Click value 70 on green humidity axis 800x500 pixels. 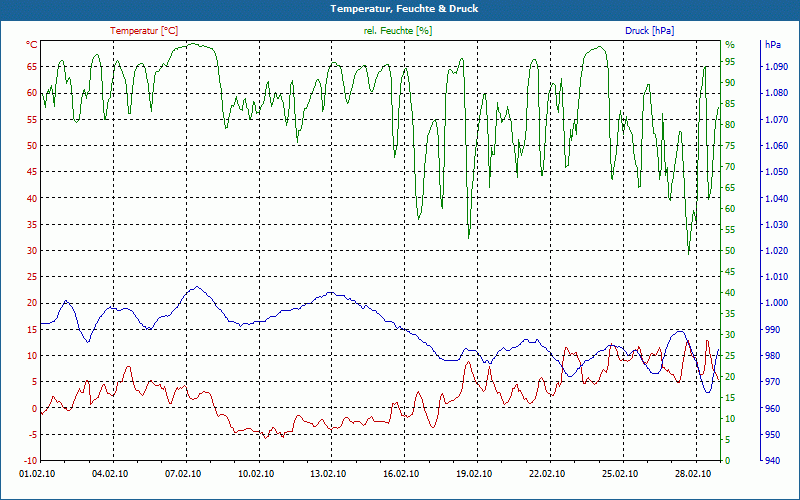click(x=730, y=167)
